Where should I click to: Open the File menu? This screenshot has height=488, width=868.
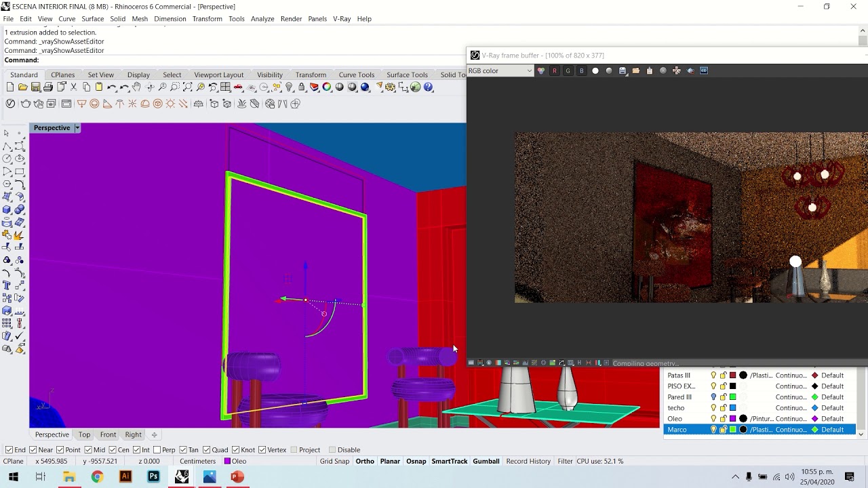pos(8,19)
